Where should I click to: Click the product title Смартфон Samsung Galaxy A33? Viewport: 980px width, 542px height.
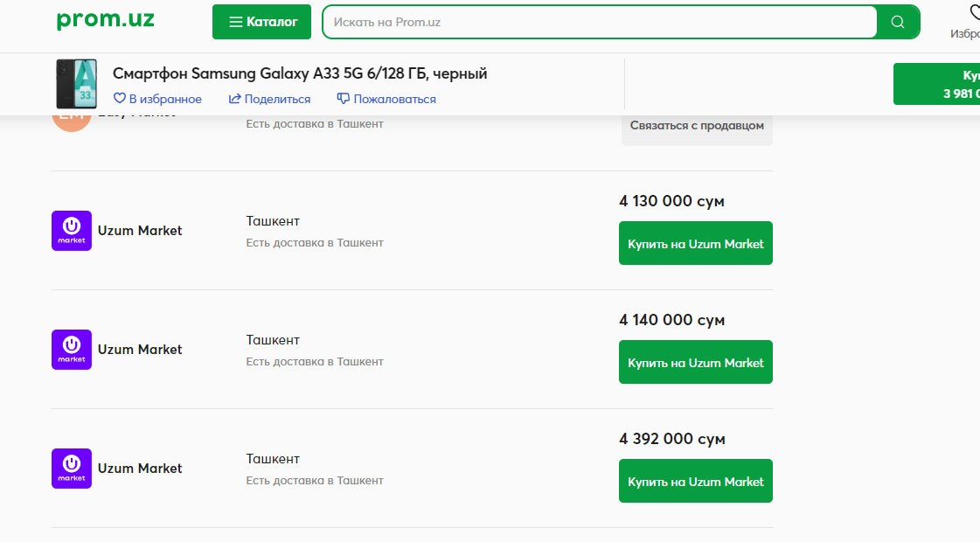(x=300, y=73)
